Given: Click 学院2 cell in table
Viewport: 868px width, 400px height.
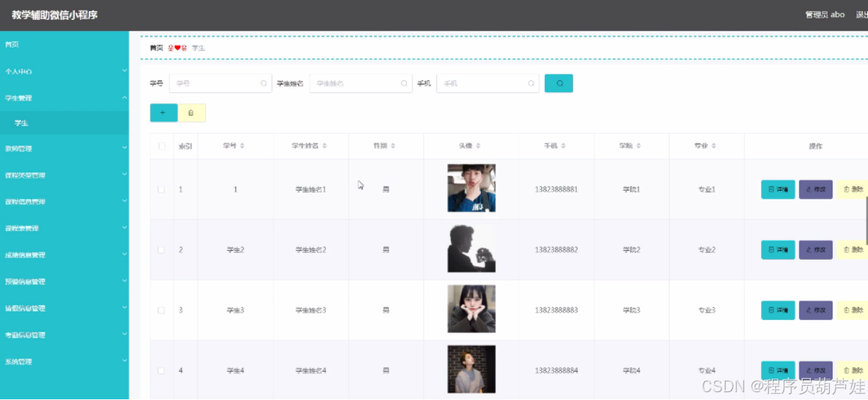Looking at the screenshot, I should tap(631, 250).
